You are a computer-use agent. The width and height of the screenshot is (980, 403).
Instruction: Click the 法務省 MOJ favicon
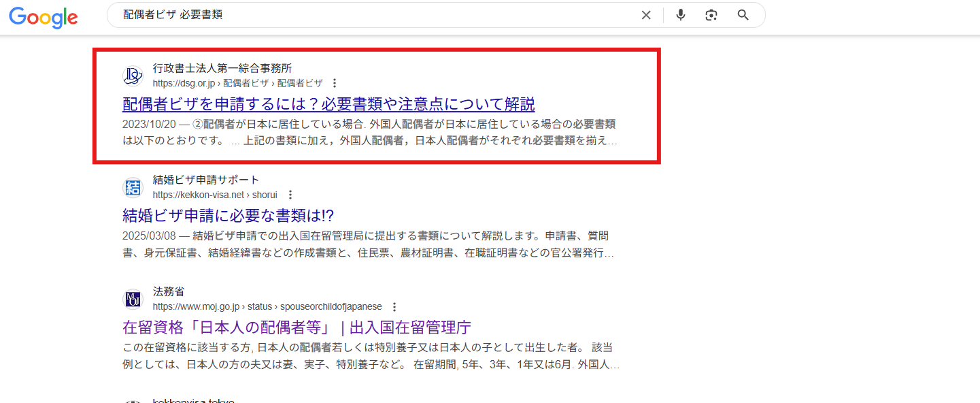(x=133, y=299)
